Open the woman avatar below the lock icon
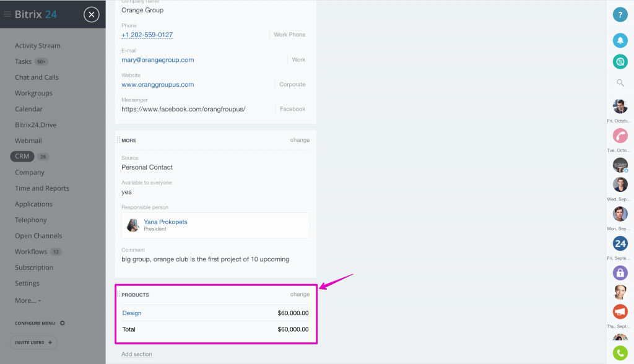634x364 pixels. 620,292
